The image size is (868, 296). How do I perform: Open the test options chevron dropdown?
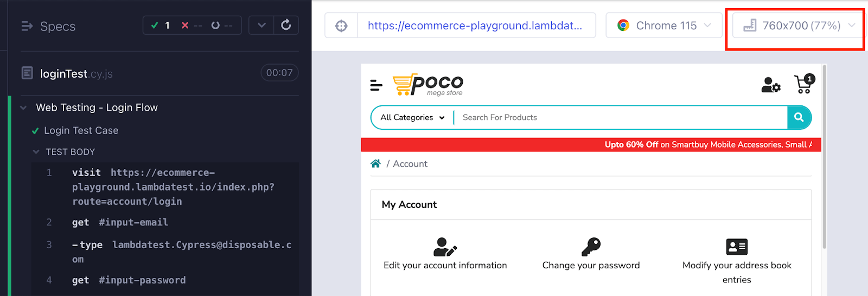(261, 25)
